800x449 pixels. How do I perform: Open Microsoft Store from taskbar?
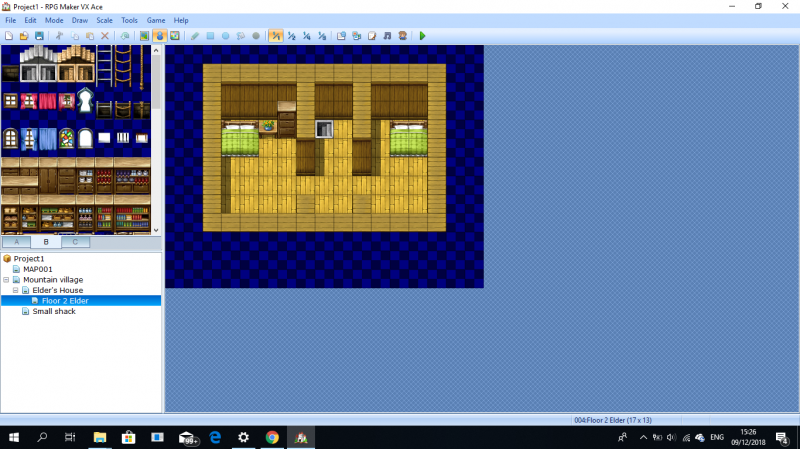tap(128, 437)
